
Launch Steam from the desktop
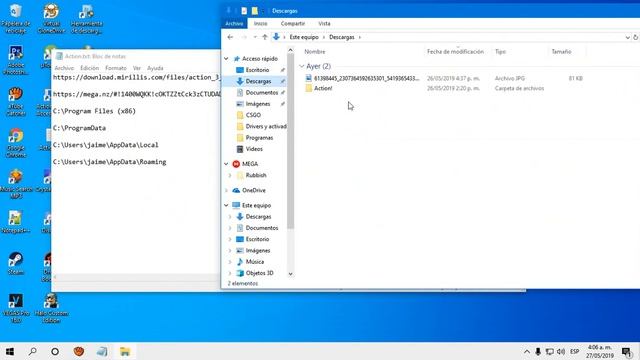point(16,264)
